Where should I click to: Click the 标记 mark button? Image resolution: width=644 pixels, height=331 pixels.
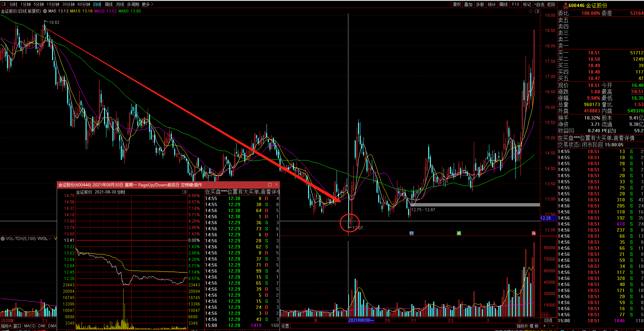click(527, 4)
